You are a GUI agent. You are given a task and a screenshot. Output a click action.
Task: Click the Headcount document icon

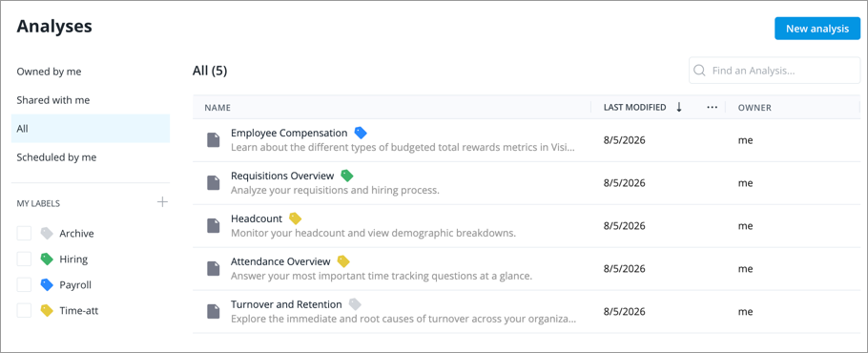coord(214,226)
